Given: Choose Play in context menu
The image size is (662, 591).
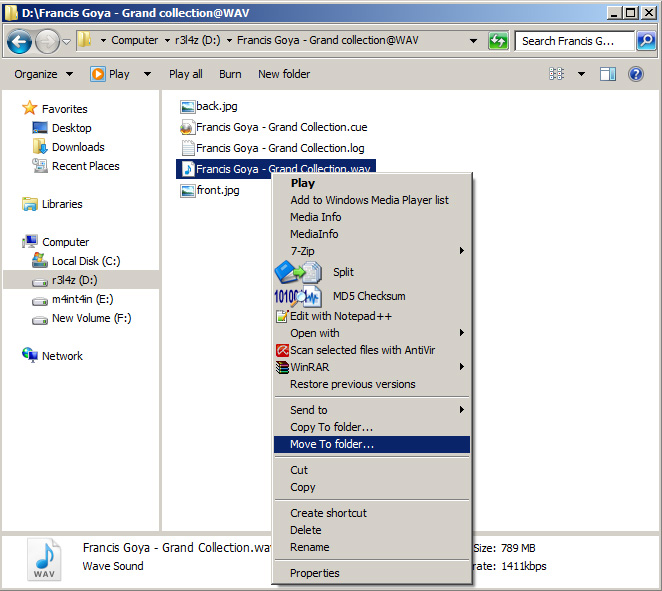Looking at the screenshot, I should (372, 183).
